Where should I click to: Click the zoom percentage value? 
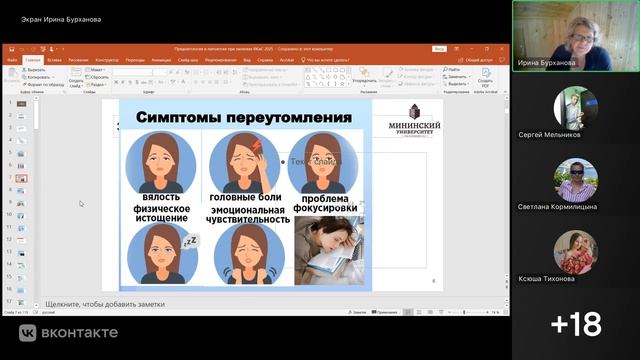pyautogui.click(x=495, y=312)
